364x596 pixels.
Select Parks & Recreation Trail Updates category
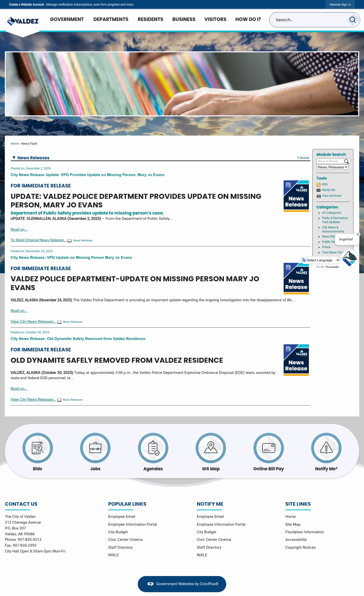[335, 220]
